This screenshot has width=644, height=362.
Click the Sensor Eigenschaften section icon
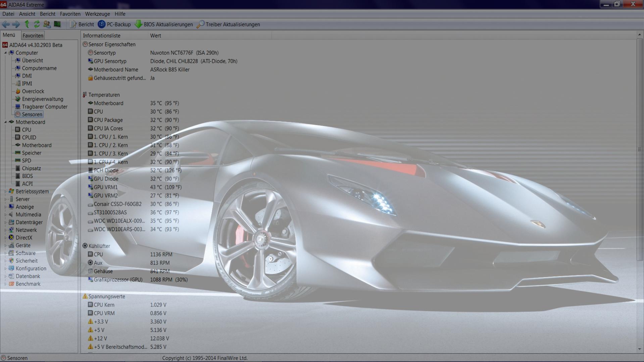click(85, 44)
